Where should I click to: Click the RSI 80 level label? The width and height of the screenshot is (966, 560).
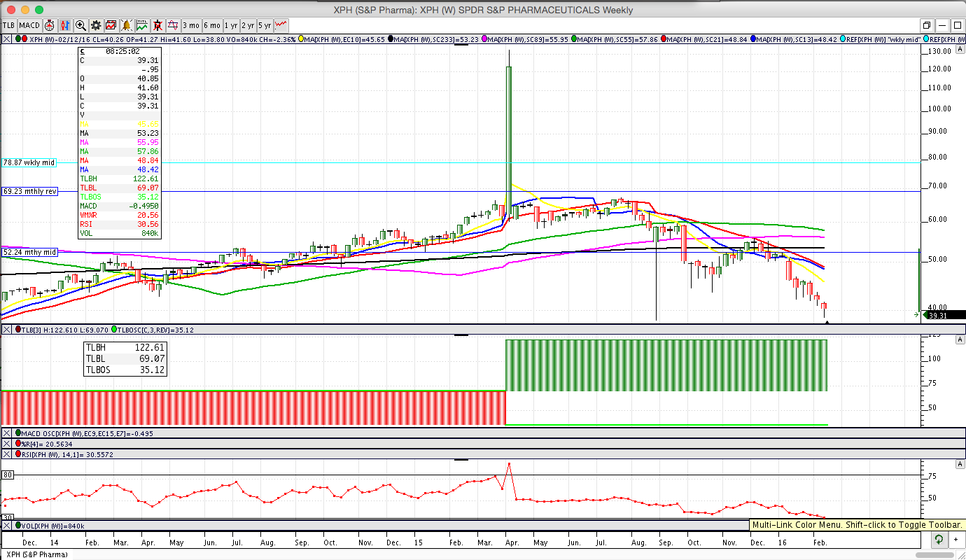[x=8, y=475]
